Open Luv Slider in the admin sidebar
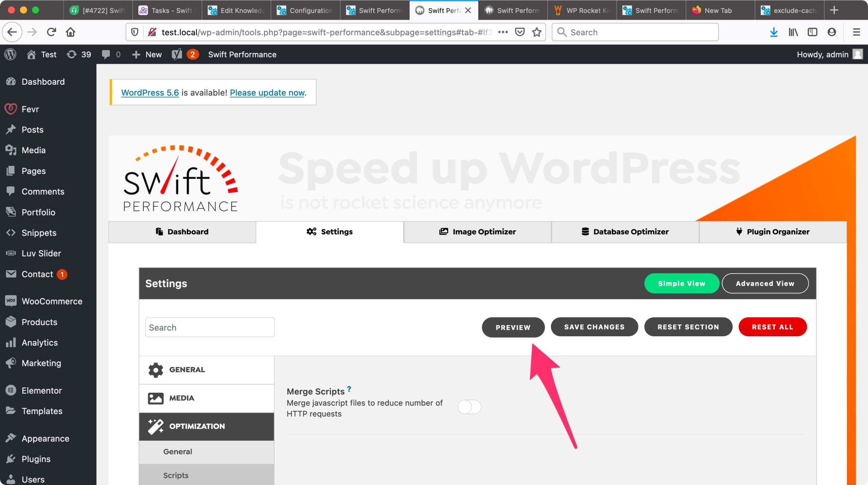Screen dimensions: 868x485 (x=48, y=254)
